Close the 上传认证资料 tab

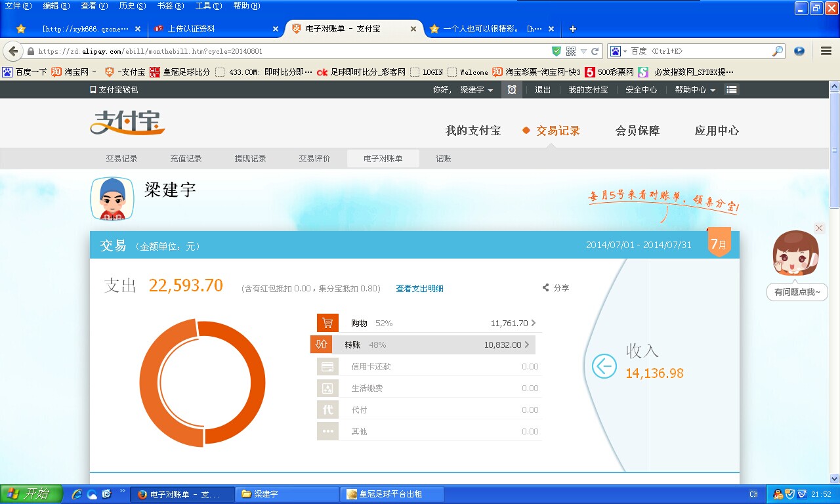pos(276,29)
